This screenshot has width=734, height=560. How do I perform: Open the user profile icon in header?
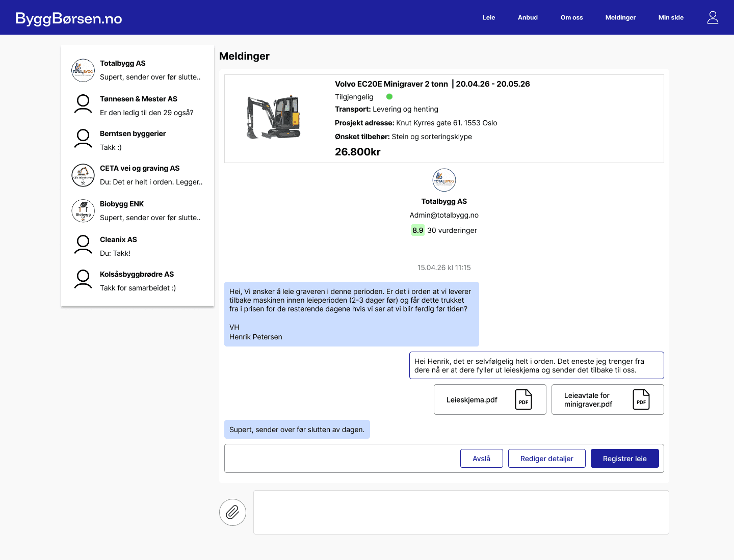pos(713,17)
